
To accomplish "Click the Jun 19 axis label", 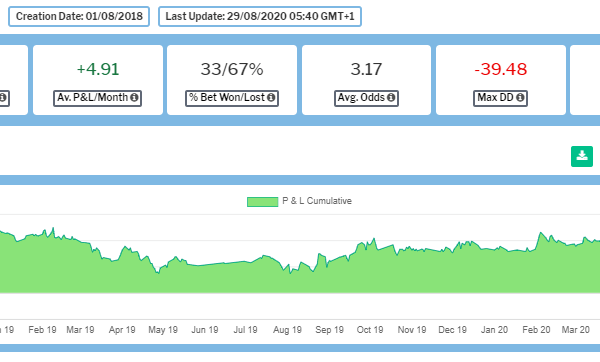I will tap(205, 330).
